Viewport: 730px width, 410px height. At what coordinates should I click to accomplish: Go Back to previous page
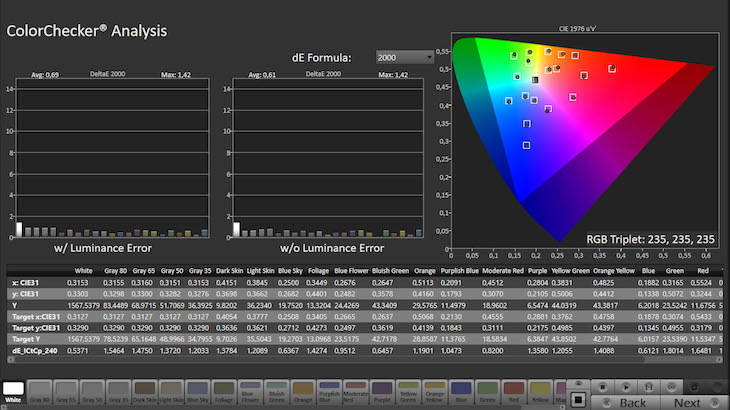click(632, 402)
